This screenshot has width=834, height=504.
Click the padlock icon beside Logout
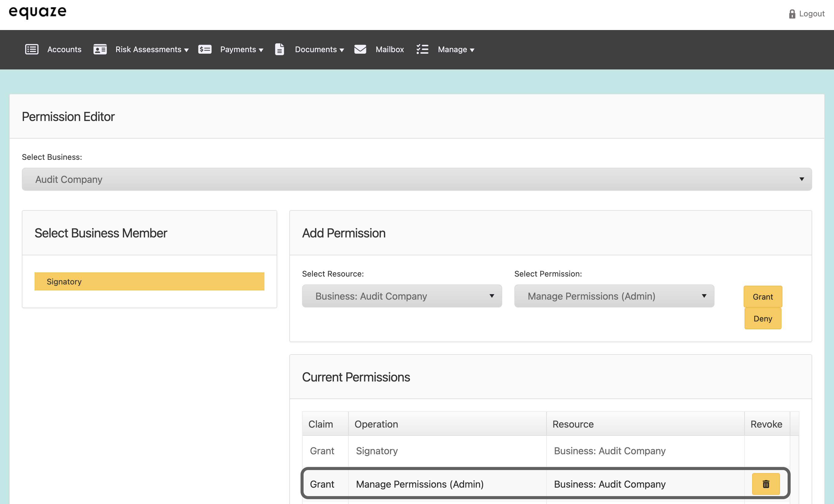[x=792, y=14]
